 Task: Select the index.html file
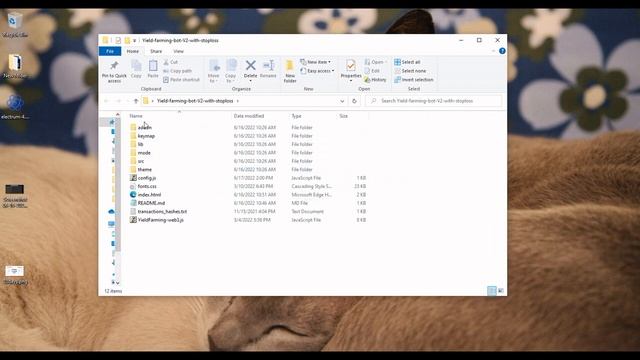click(x=149, y=195)
